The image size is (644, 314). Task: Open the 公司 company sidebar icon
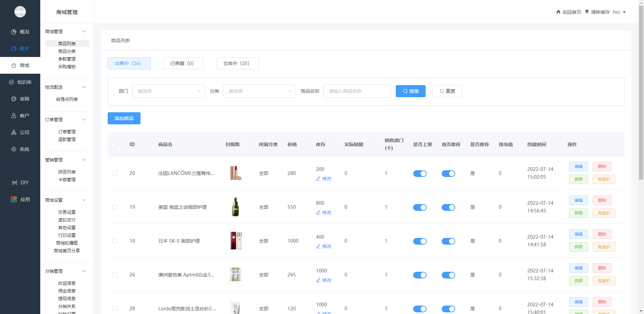point(14,132)
